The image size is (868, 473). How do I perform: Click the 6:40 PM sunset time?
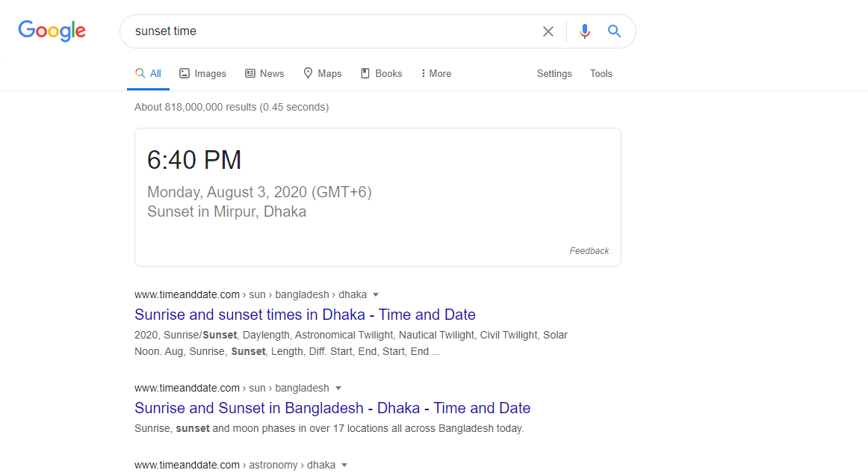point(194,160)
